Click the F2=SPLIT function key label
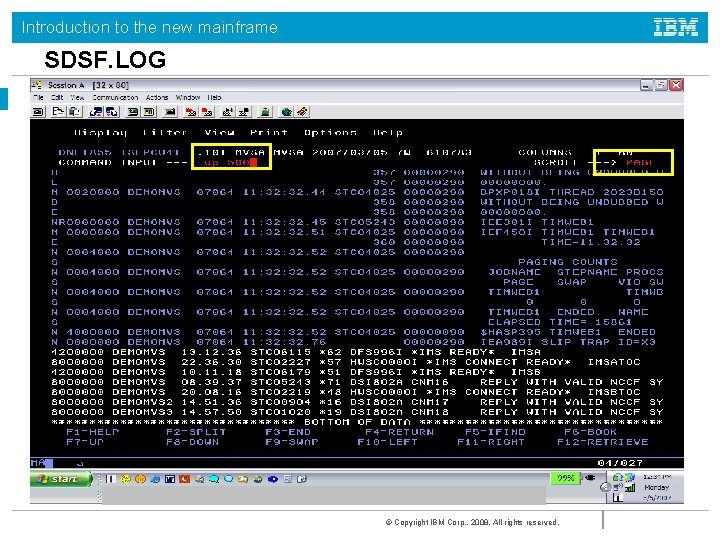The image size is (720, 540). pos(196,432)
